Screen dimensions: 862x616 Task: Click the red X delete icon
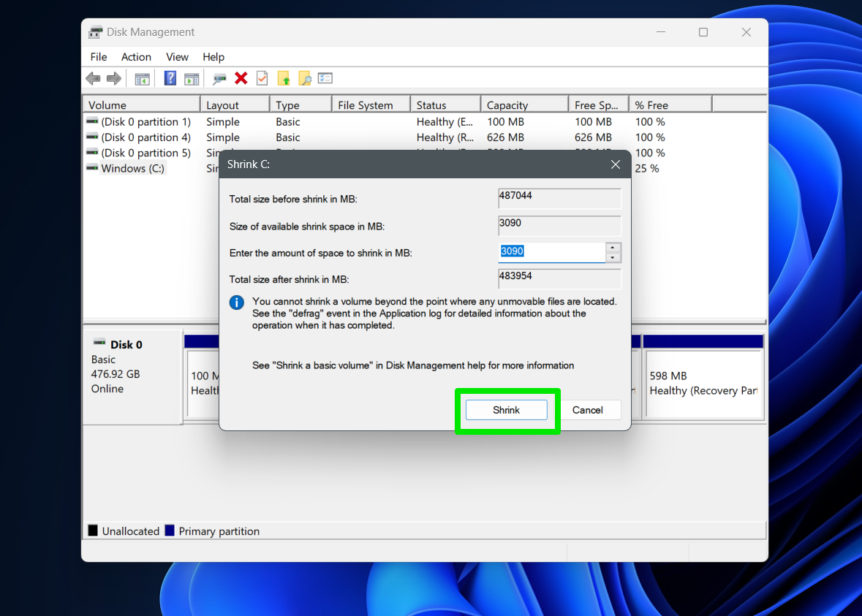coord(241,78)
